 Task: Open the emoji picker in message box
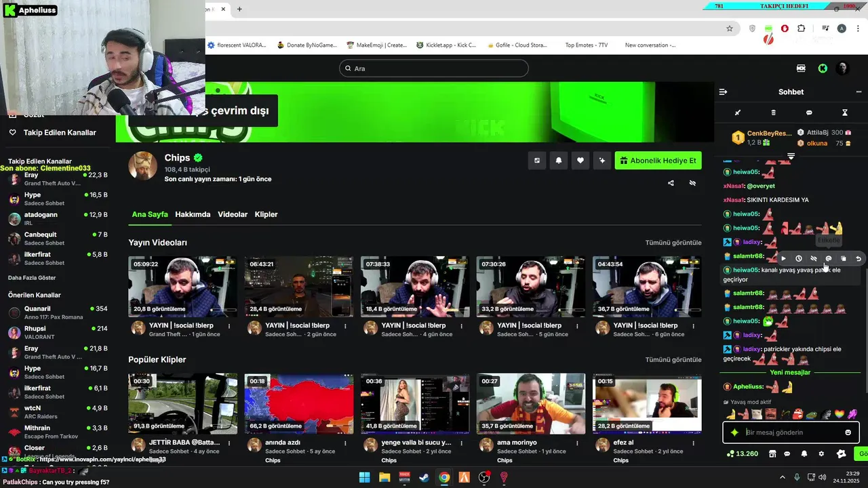848,432
